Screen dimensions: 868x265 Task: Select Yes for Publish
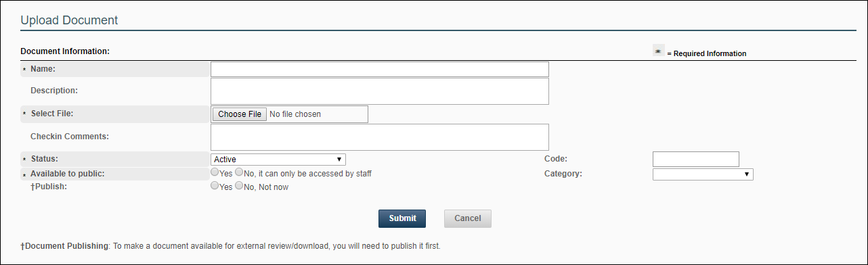(x=215, y=186)
